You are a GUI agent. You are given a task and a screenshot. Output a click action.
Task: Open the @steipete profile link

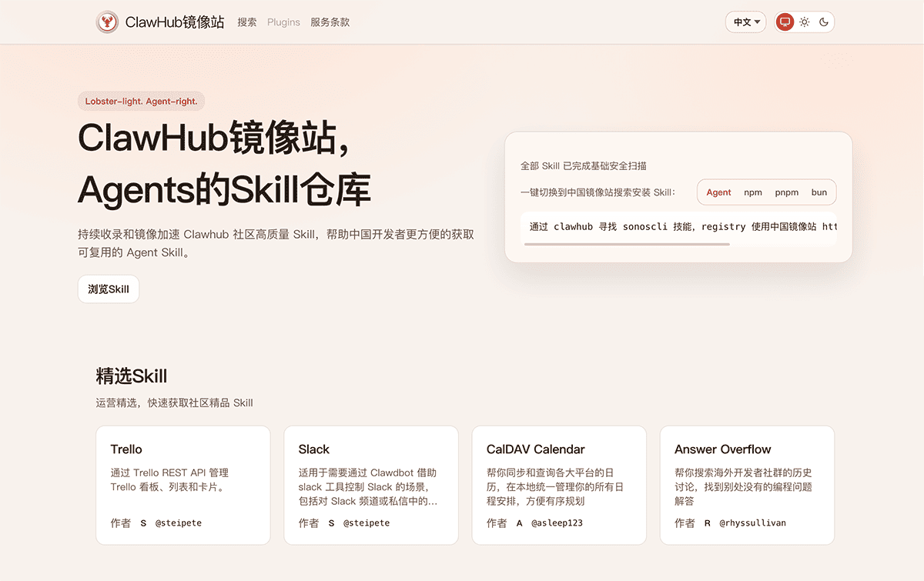click(x=180, y=523)
